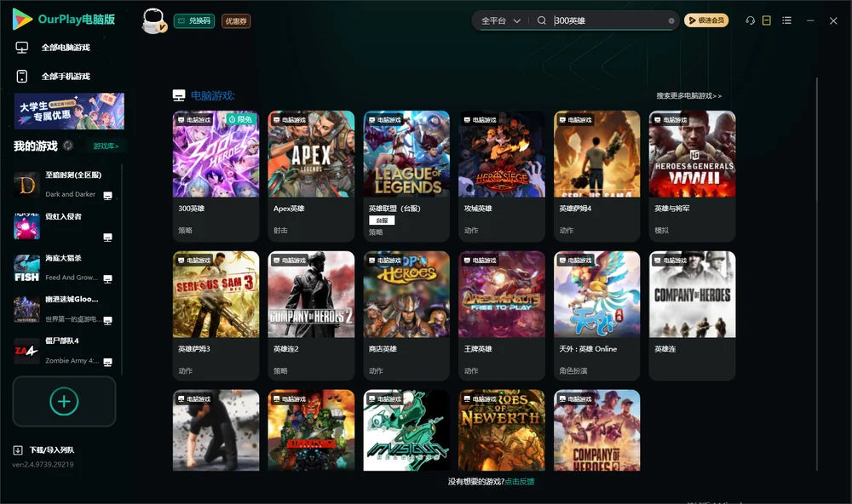This screenshot has height=504, width=852.
Task: Open the 游戏库> link
Action: (106, 146)
